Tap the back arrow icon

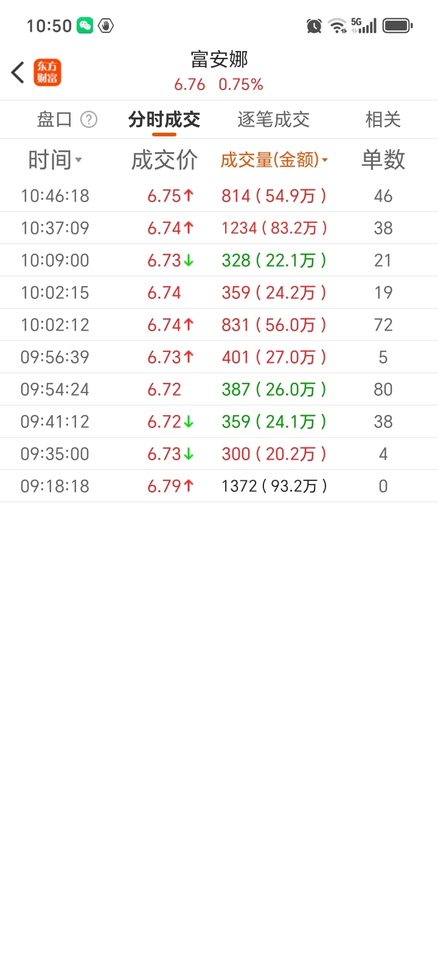tap(18, 72)
